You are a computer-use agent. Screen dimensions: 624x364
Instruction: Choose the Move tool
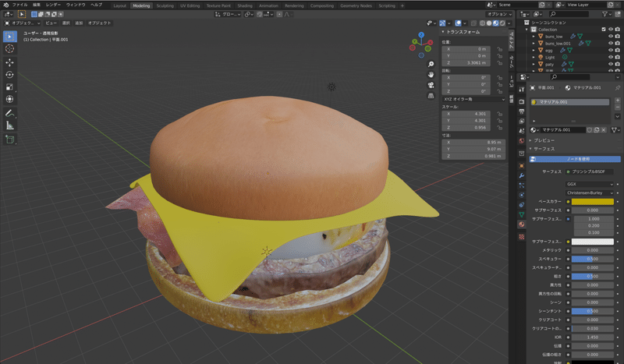[10, 62]
